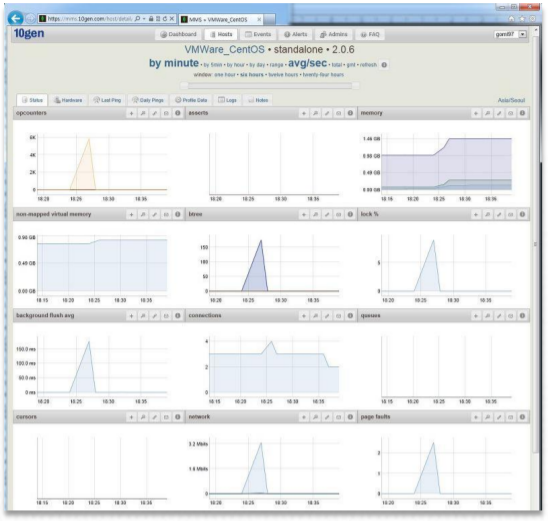Open info icon in non-mapped virtual memory panel
The height and width of the screenshot is (521, 548).
click(178, 214)
